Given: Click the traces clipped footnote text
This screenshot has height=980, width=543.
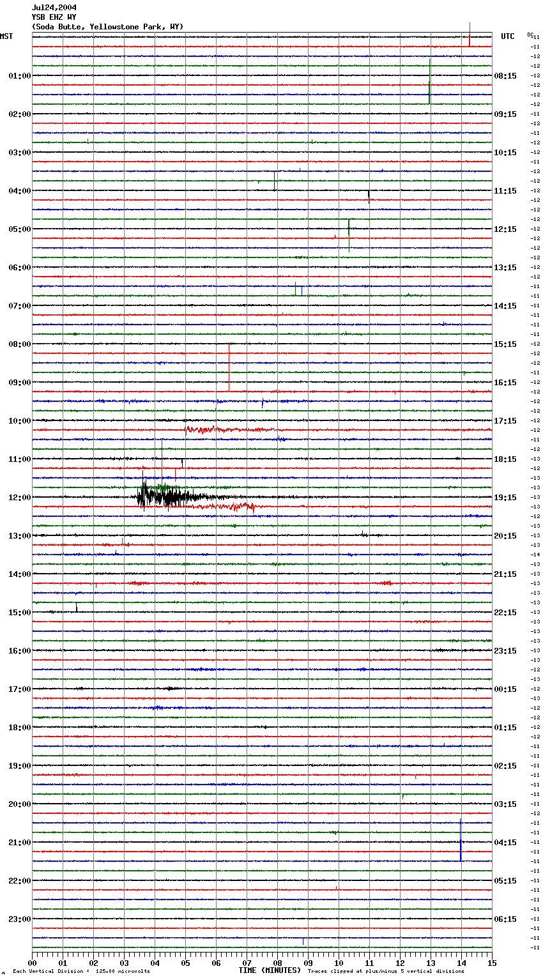Looking at the screenshot, I should (x=386, y=972).
